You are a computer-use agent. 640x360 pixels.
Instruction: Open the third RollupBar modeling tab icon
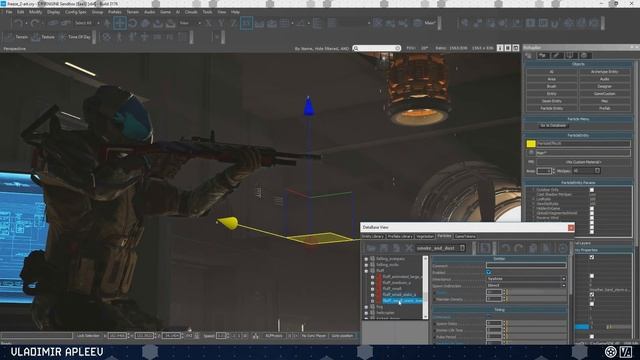[556, 56]
